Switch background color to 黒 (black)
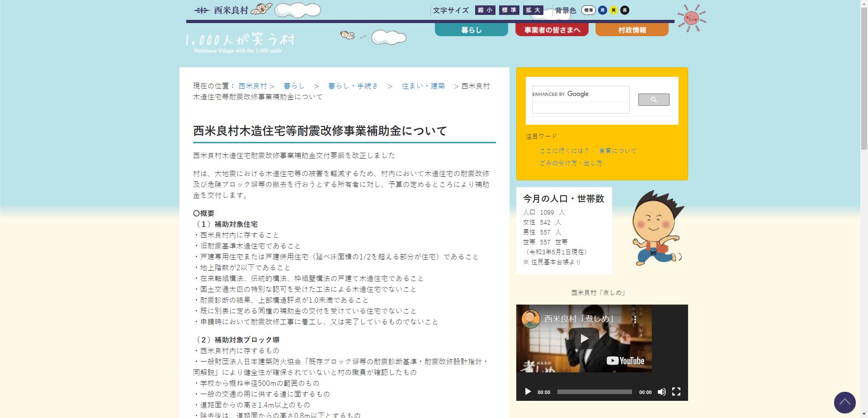868x418 pixels. click(x=624, y=9)
